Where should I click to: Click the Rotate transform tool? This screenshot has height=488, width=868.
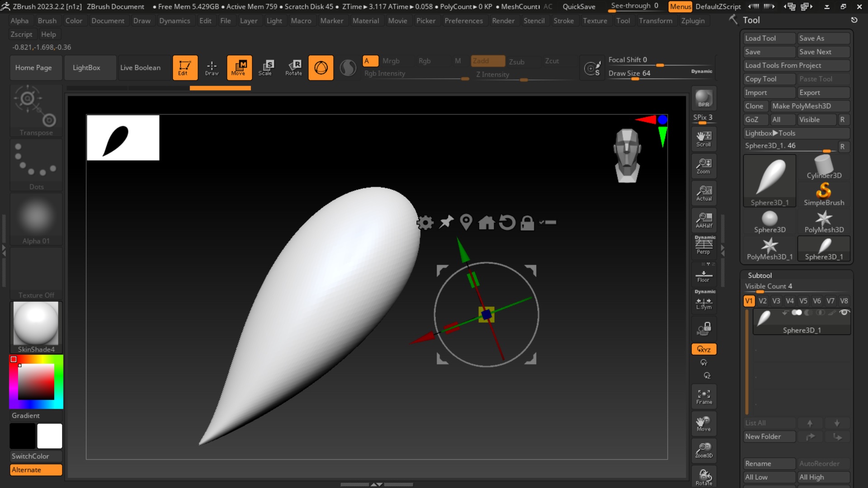(293, 67)
